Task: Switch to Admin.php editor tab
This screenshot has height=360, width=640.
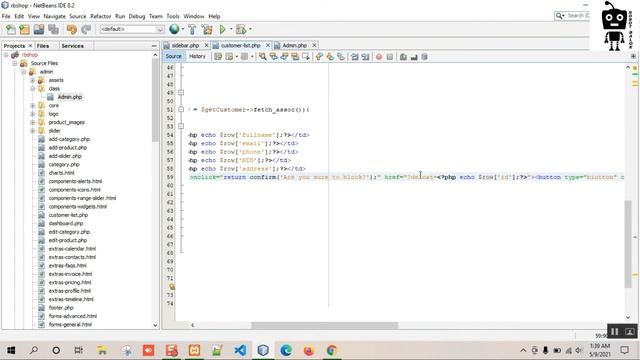Action: click(294, 45)
